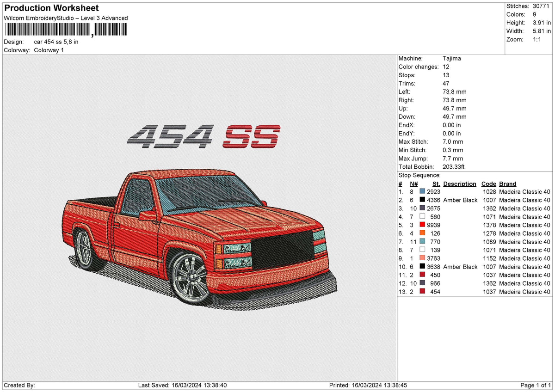Select the stitch count 126 cell
The height and width of the screenshot is (392, 555).
(435, 233)
